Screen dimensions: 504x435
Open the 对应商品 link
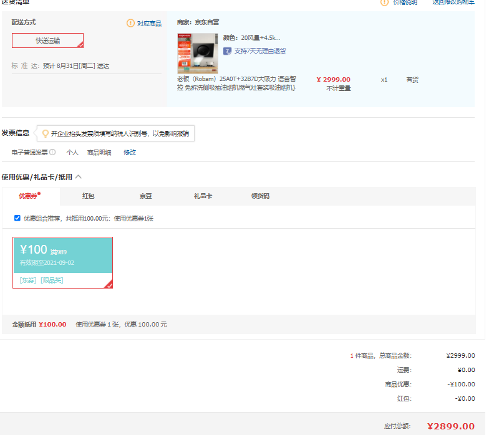[149, 24]
